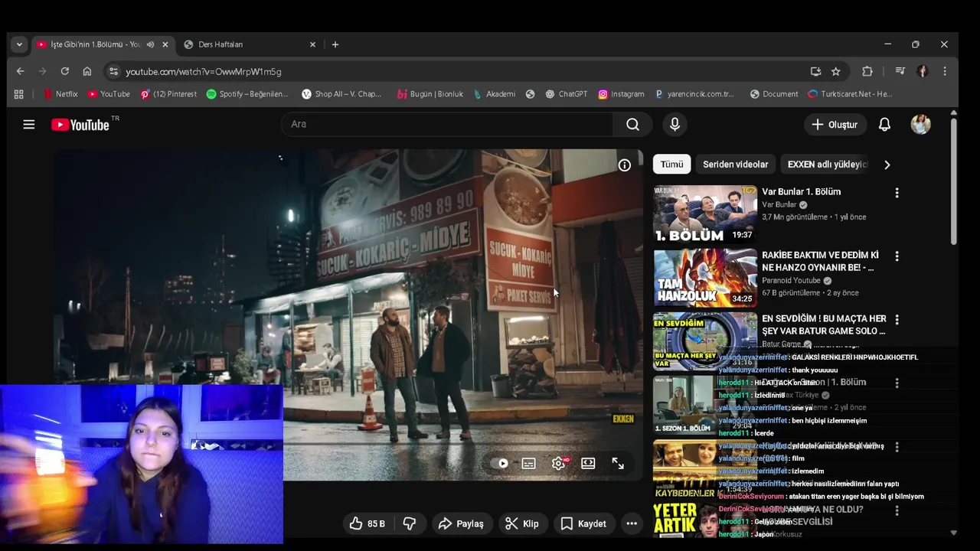The width and height of the screenshot is (980, 551).
Task: Open the apps grid in bookmarks bar
Action: (x=19, y=94)
